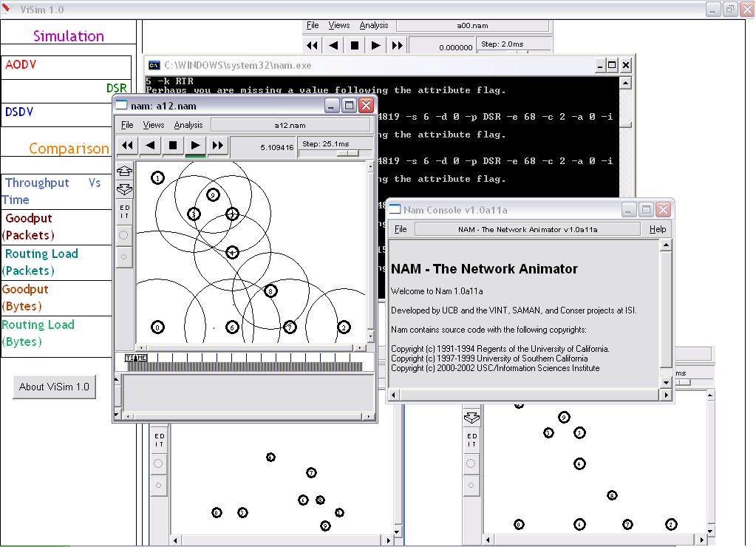
Task: Play backward in a12.nam window
Action: click(150, 145)
